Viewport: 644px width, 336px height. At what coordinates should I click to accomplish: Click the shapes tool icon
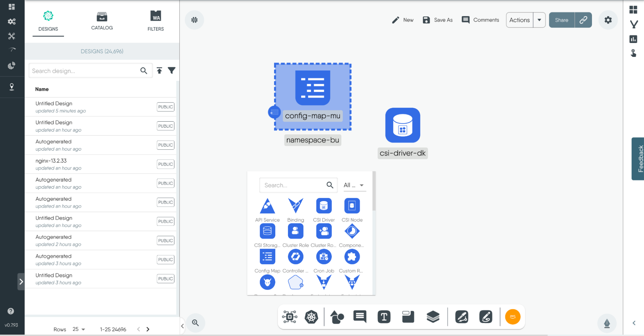pyautogui.click(x=337, y=317)
